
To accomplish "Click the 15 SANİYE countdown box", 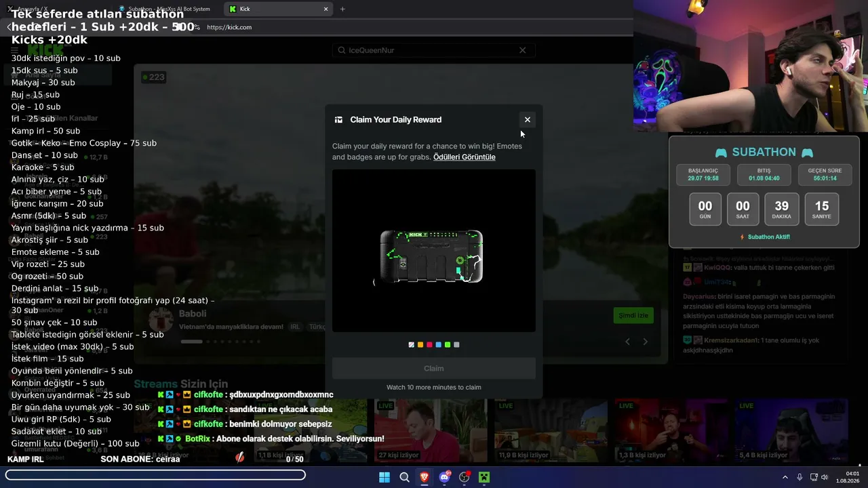I will coord(822,209).
